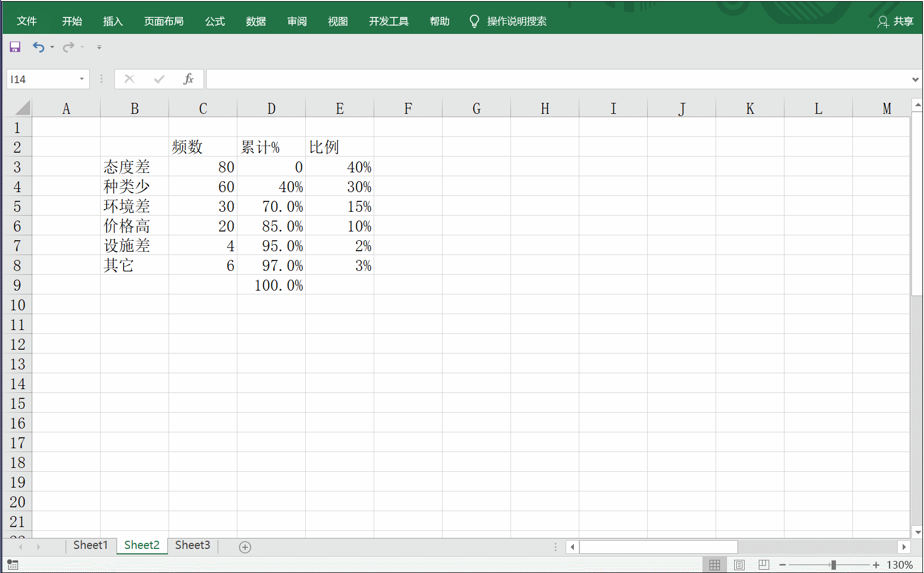Select cell 价格高
924x573 pixels.
[135, 226]
